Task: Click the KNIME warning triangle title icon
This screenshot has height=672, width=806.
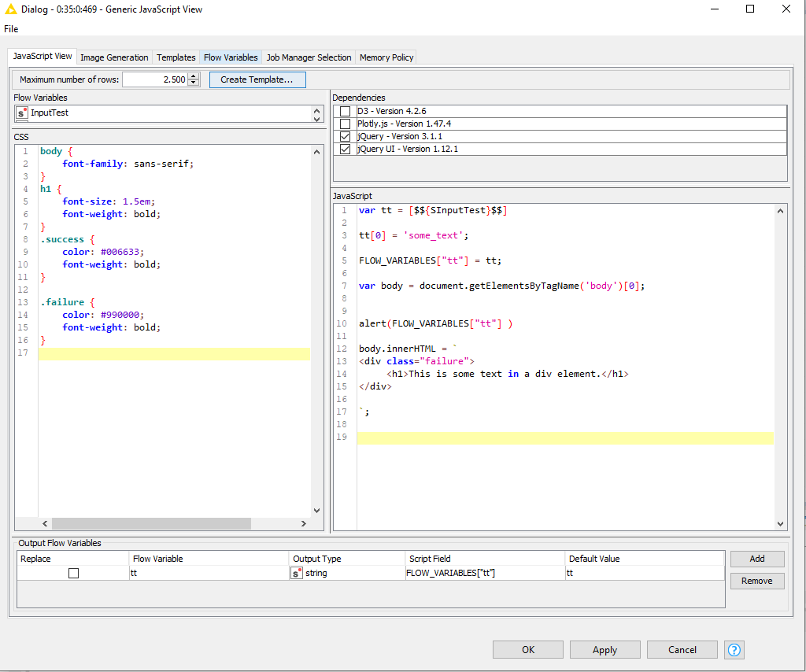Action: point(10,9)
